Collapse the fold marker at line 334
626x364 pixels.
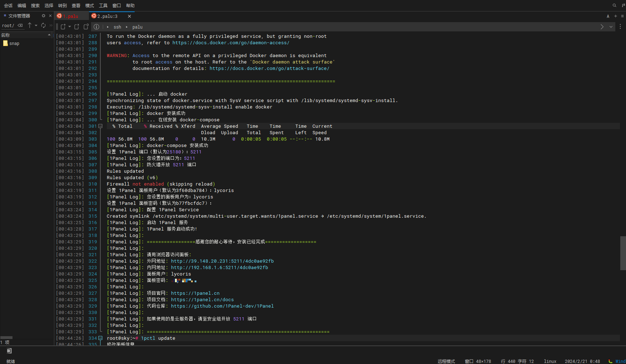[x=100, y=338]
